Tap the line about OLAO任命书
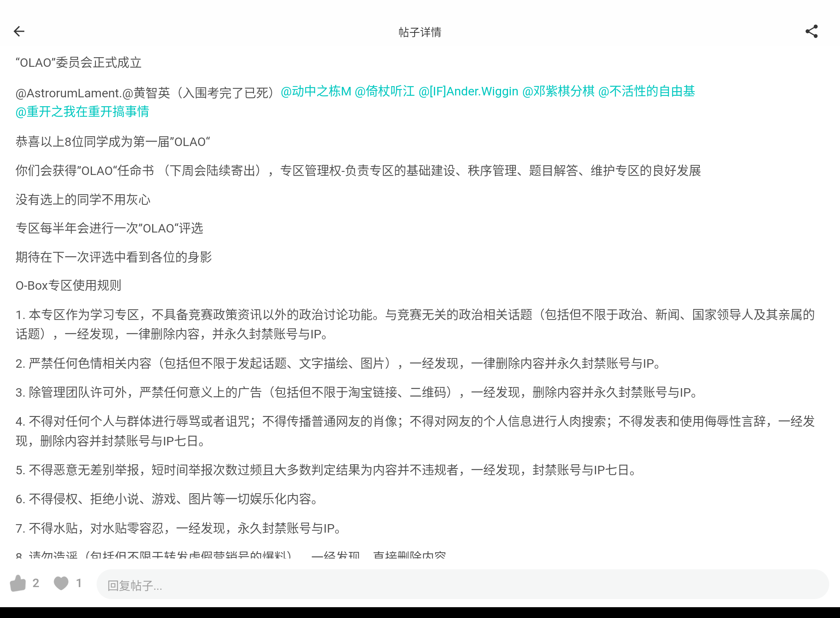This screenshot has width=840, height=618. point(358,170)
